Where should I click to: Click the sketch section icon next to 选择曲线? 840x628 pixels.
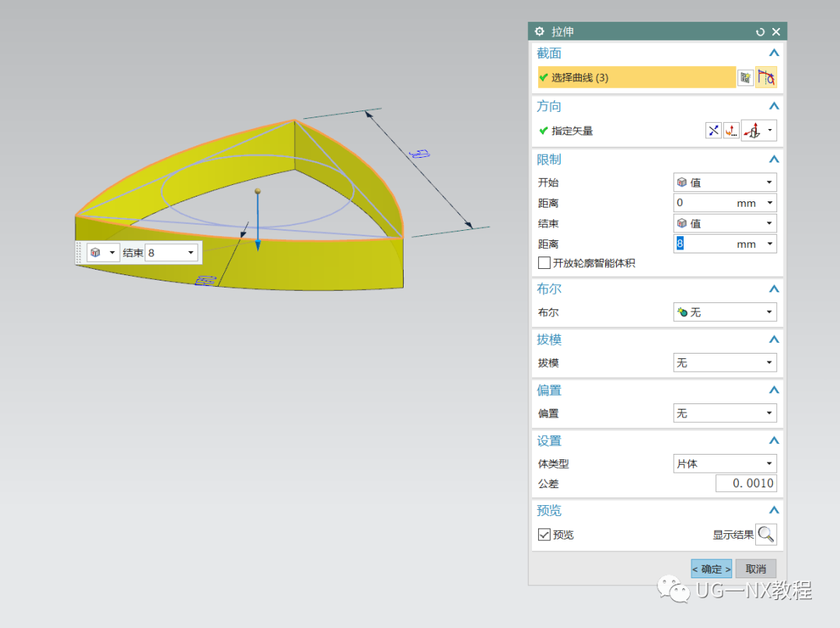[745, 78]
